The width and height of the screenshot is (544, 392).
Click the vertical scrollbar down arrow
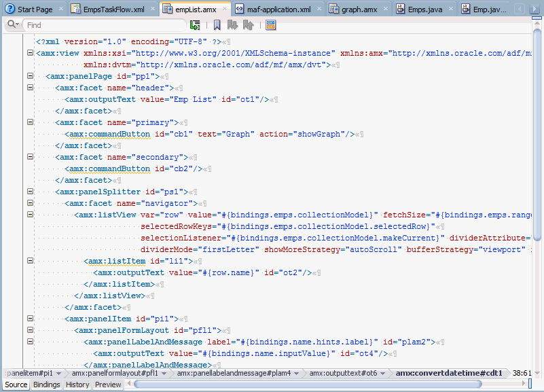pyautogui.click(x=537, y=373)
